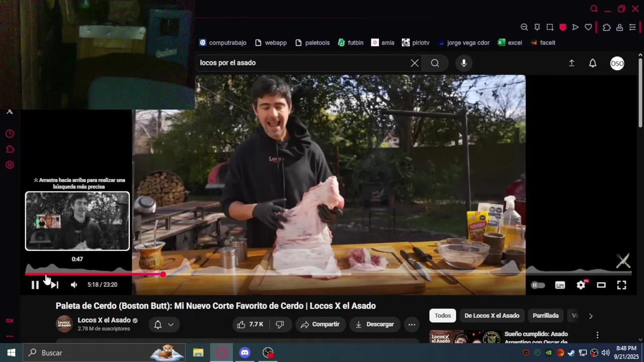The image size is (644, 362).
Task: Open the amia bookmark
Action: point(383,43)
